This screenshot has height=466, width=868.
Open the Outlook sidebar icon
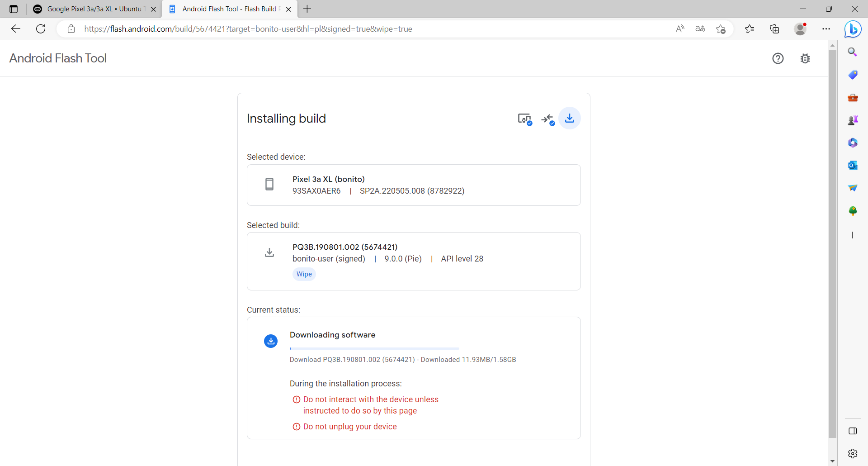853,165
